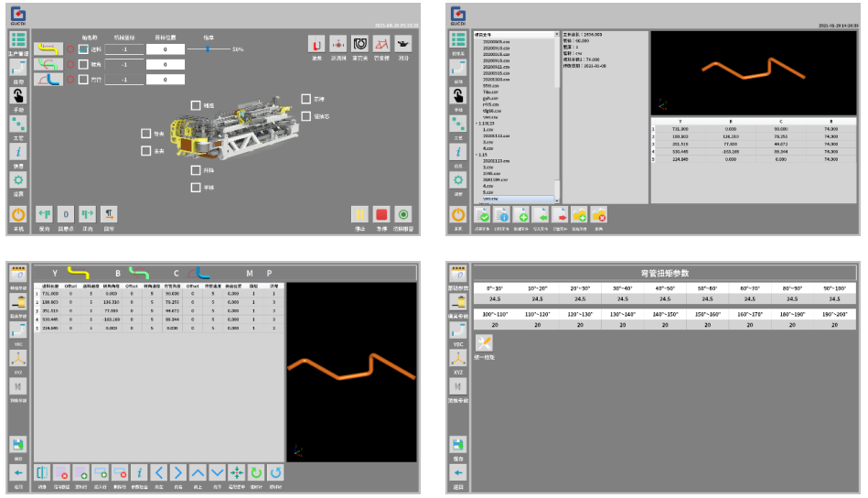Enable the 芯棒 mandrel checkbox
Image resolution: width=868 pixels, height=498 pixels.
(306, 99)
